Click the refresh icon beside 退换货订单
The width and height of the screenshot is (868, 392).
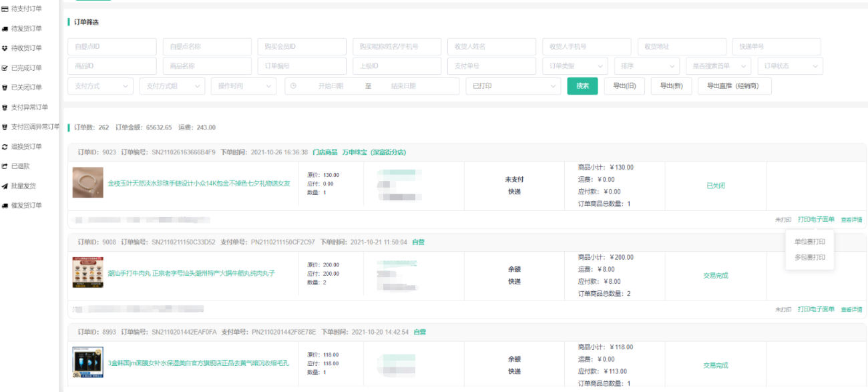5,147
